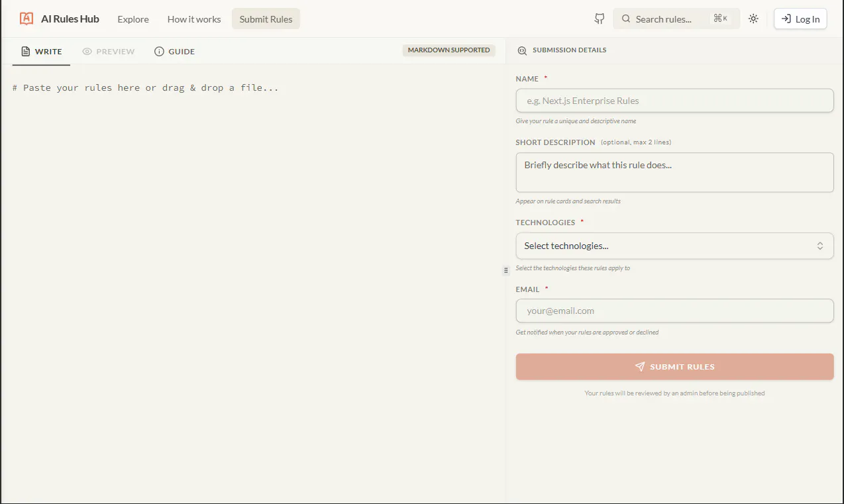Open the Search rules box
The image size is (844, 504).
click(676, 19)
